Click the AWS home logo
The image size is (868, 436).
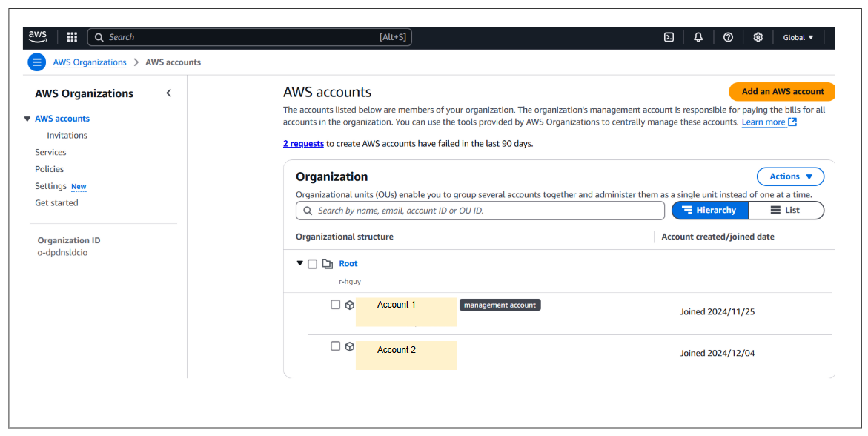(x=38, y=36)
